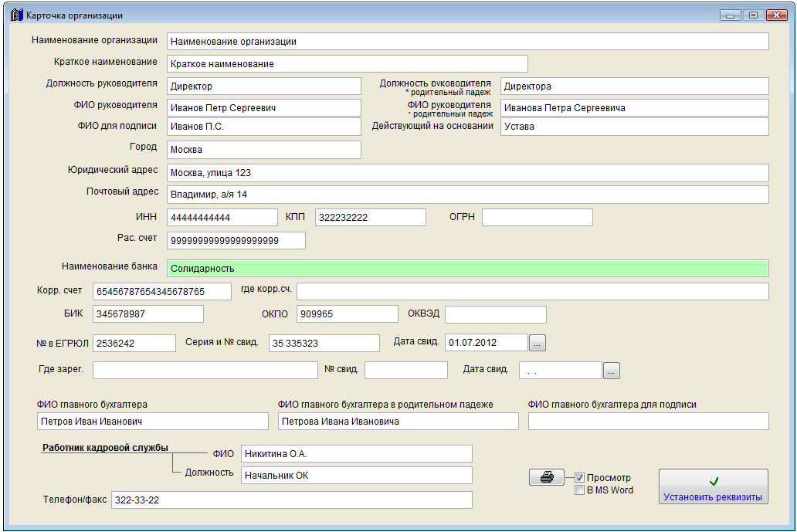Click the empty ОГРН field
The height and width of the screenshot is (532, 797).
pos(537,218)
